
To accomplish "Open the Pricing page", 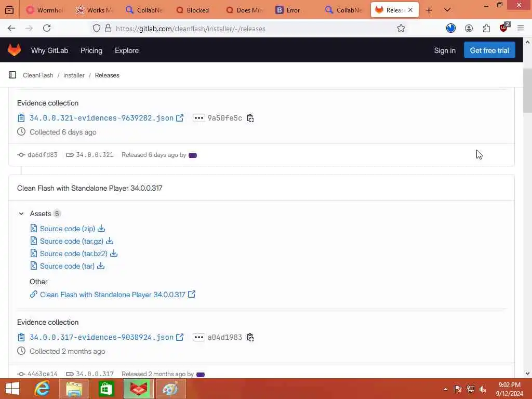I will tap(91, 50).
